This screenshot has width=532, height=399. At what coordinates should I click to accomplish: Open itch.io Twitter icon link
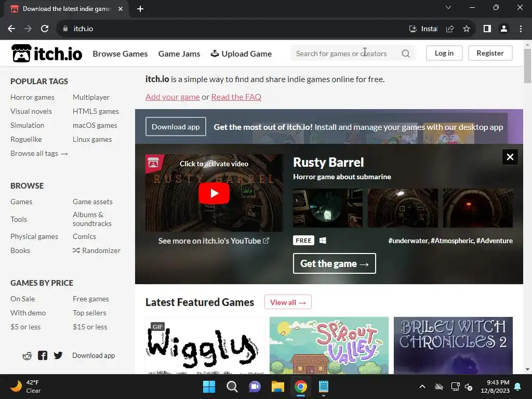pyautogui.click(x=58, y=355)
